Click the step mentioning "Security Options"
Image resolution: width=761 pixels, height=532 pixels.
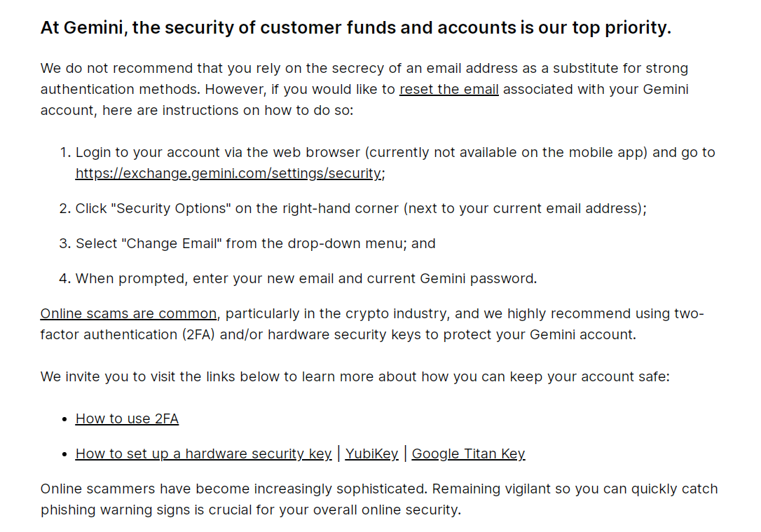coord(361,208)
